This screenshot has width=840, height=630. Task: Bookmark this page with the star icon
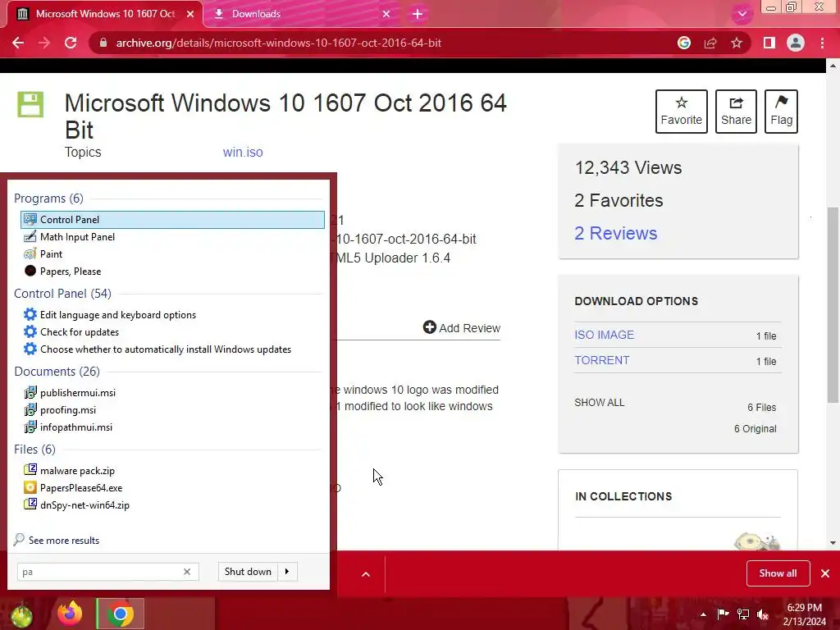point(737,43)
